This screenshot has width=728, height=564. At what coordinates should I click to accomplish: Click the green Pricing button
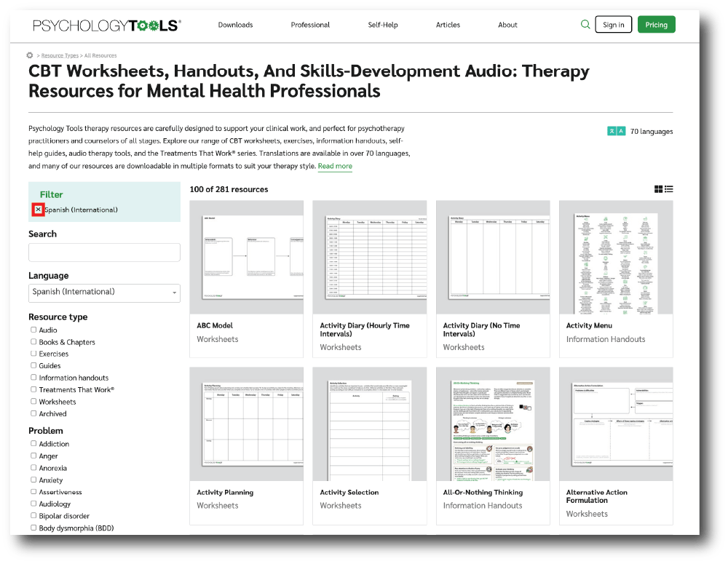click(656, 25)
